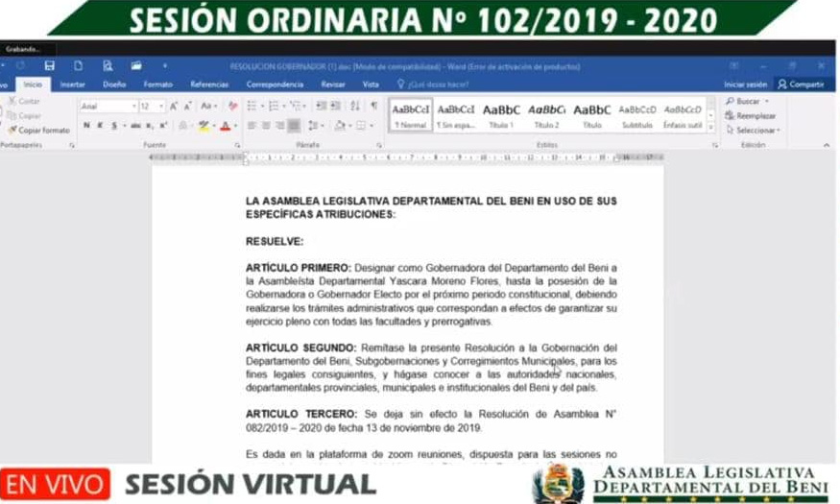Switch to the Referencias tab
The image size is (840, 504).
pyautogui.click(x=209, y=84)
